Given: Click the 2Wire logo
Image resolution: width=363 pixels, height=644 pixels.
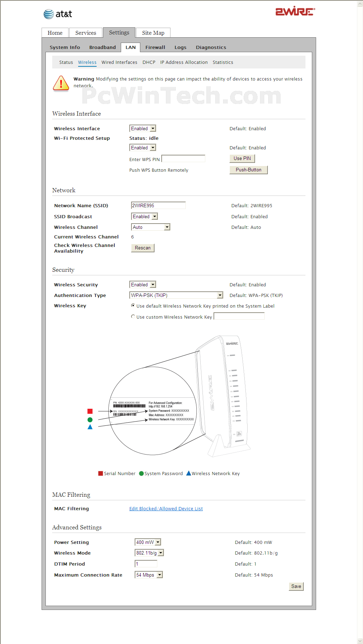Looking at the screenshot, I should coord(295,12).
